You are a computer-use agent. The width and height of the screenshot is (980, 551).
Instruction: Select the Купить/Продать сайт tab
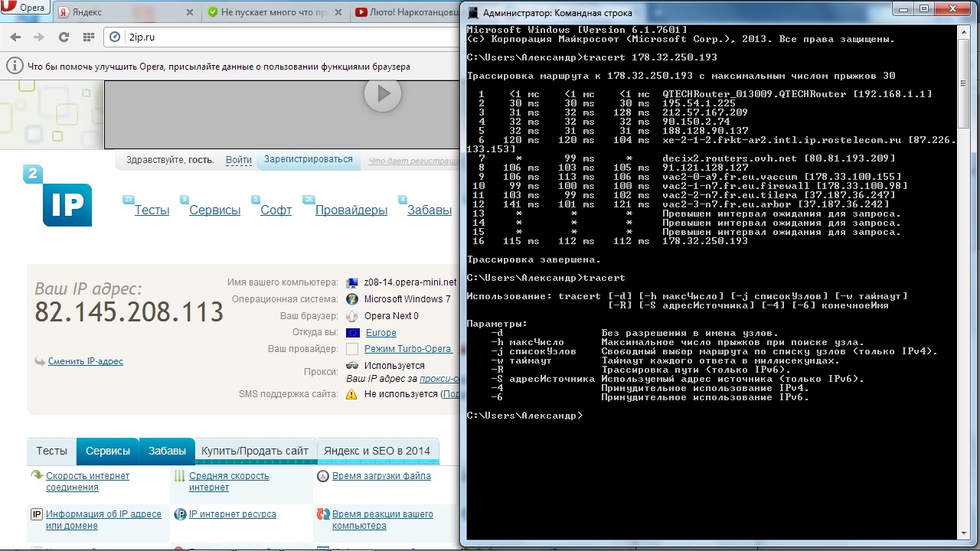coord(255,451)
